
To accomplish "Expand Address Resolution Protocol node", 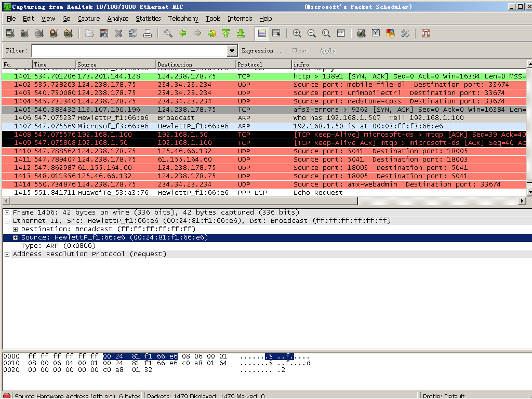I will click(x=7, y=254).
